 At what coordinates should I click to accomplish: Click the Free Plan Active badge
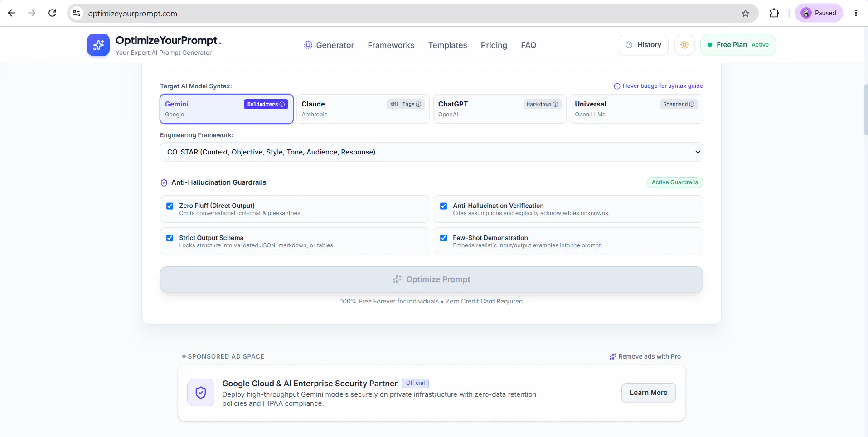[x=738, y=45]
